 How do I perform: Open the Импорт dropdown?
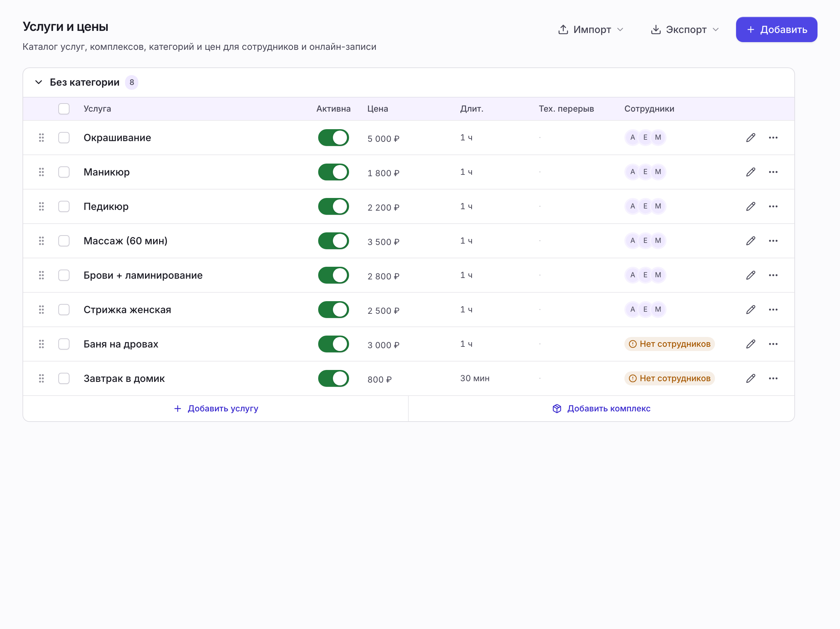591,29
